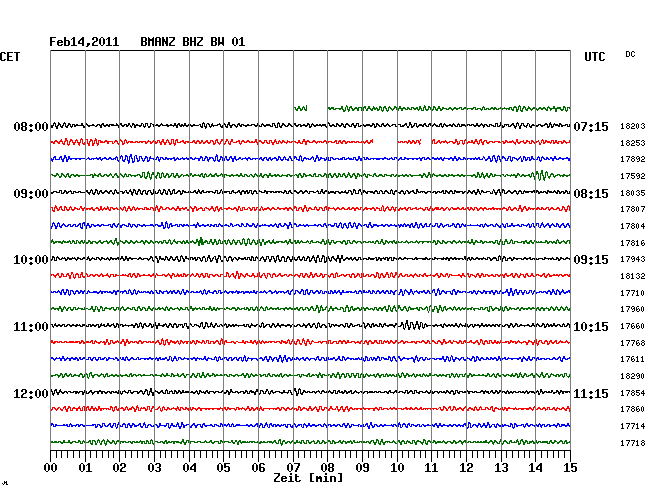Select the UTC time label "10:15"

591,327
